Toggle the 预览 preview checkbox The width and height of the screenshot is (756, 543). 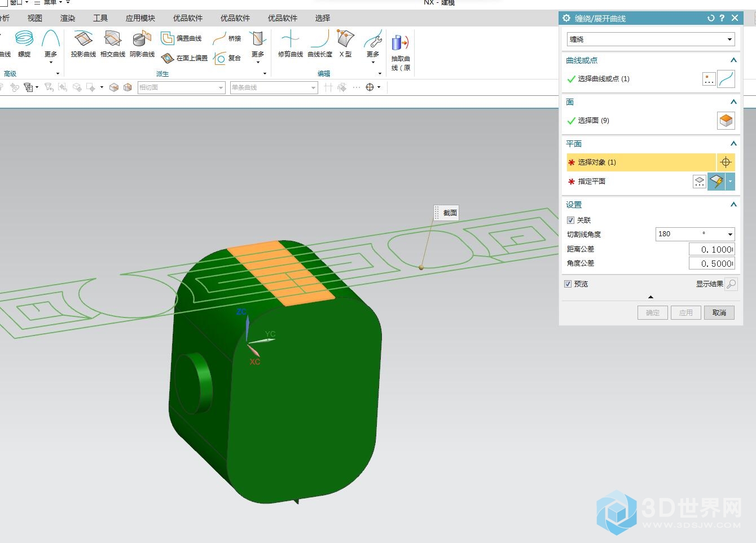click(568, 284)
